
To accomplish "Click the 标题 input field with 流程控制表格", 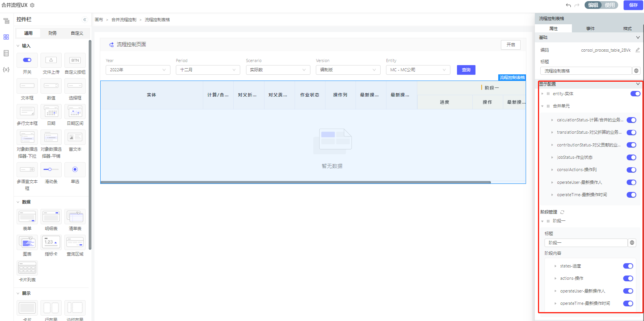I will coord(585,71).
